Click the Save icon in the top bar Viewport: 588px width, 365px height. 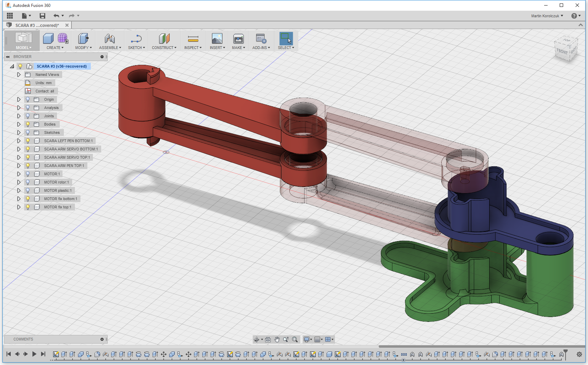[42, 16]
